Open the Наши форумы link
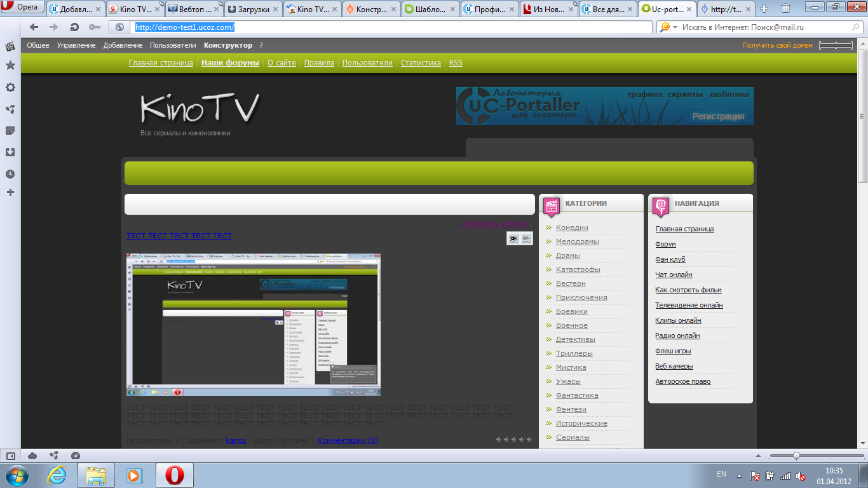The image size is (868, 488). coord(230,63)
